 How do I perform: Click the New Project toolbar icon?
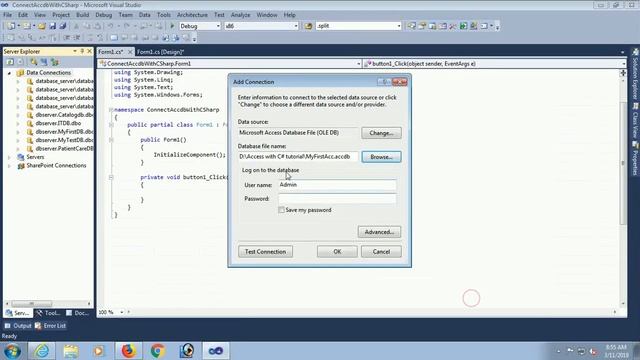tap(11, 26)
